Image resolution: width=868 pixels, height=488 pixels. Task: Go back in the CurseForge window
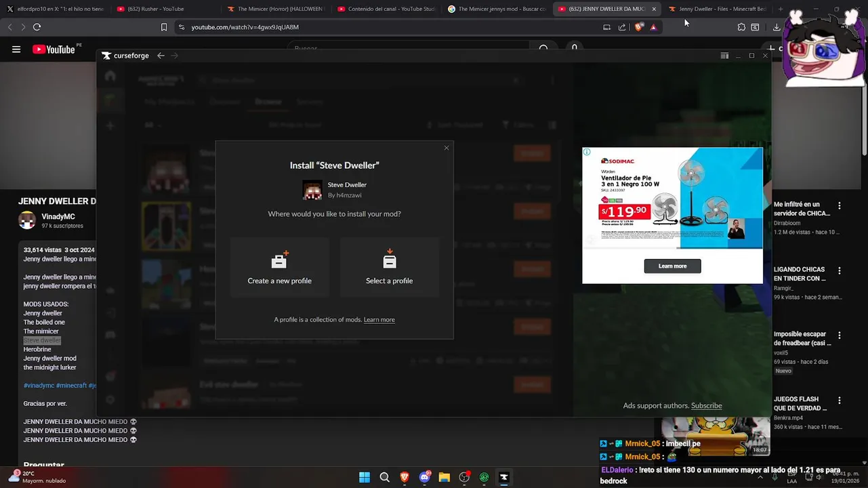pos(161,56)
